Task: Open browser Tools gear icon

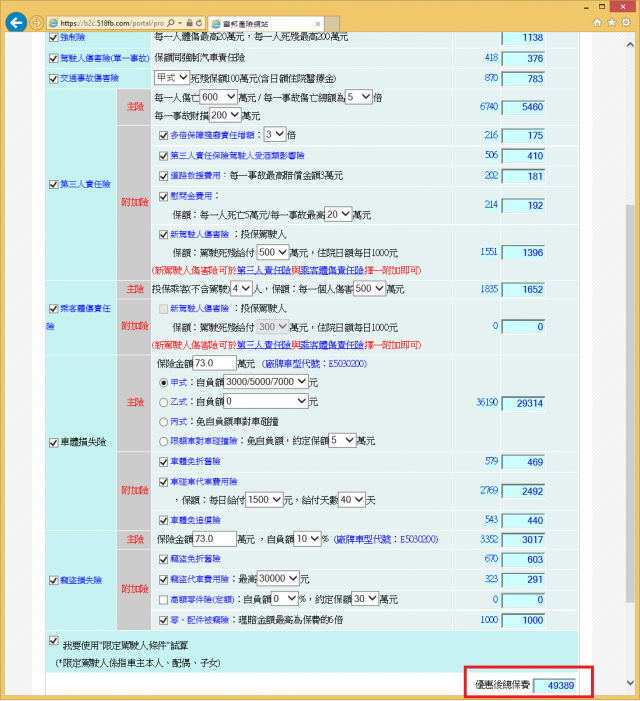Action: pyautogui.click(x=626, y=22)
